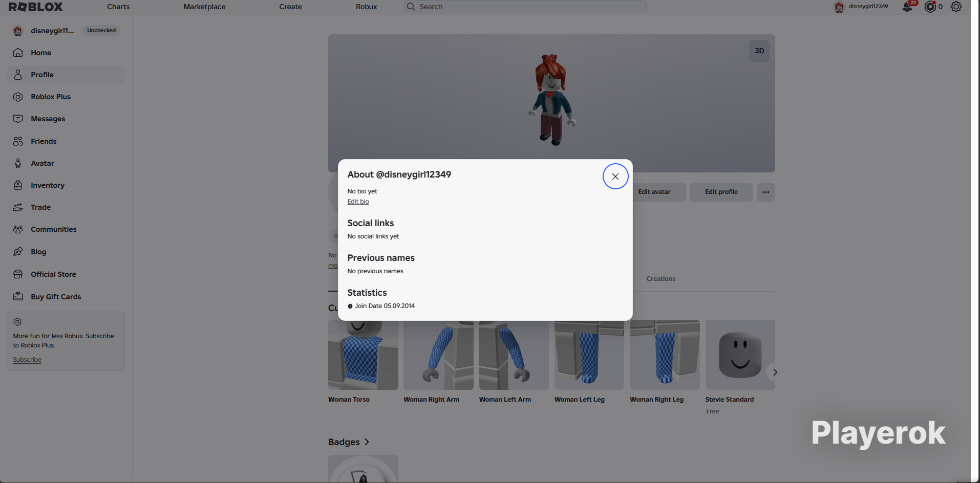The width and height of the screenshot is (980, 483).
Task: Select the Avatar figure icon
Action: click(x=18, y=163)
